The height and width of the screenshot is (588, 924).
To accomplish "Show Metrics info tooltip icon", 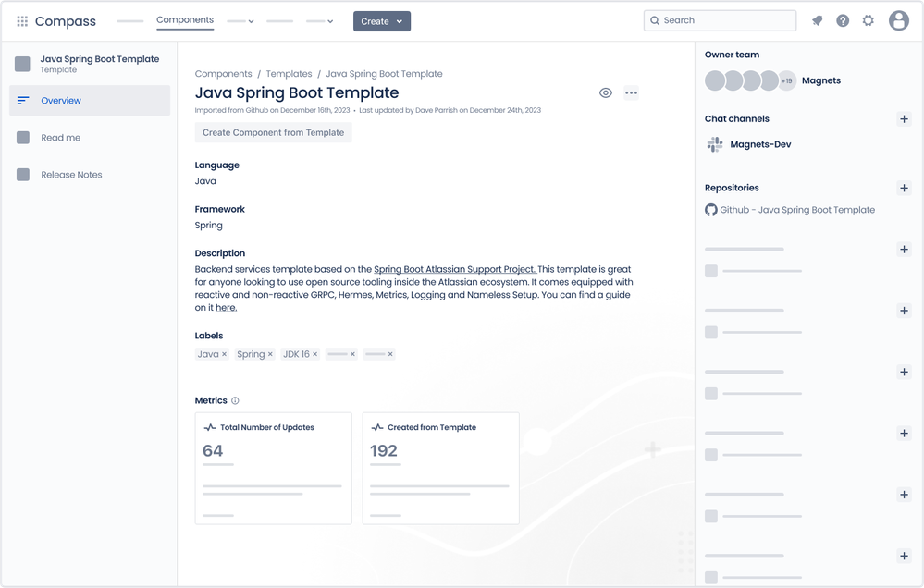I will 235,400.
